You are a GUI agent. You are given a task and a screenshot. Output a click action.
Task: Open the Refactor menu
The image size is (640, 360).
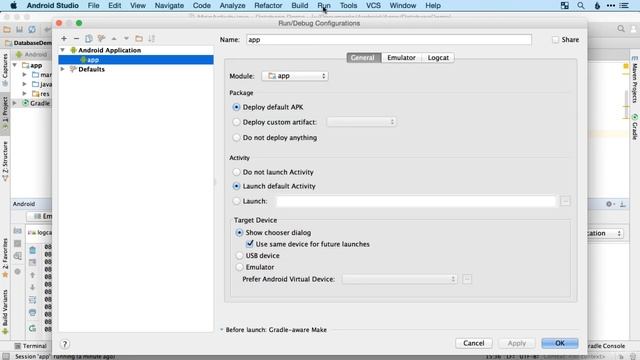268,6
